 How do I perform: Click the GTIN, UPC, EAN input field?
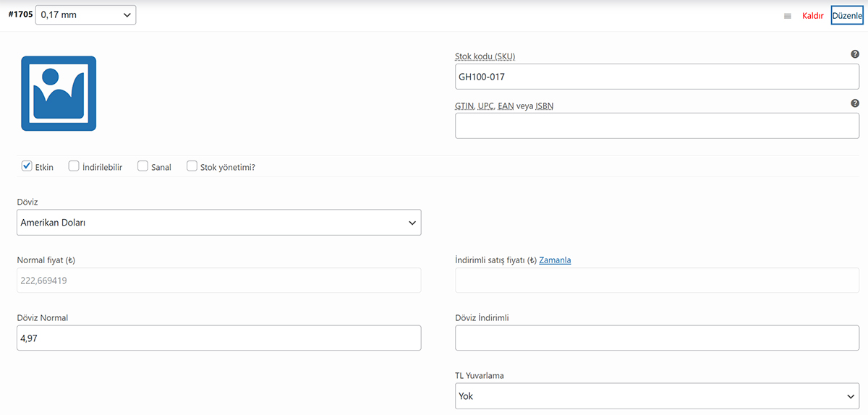[657, 126]
